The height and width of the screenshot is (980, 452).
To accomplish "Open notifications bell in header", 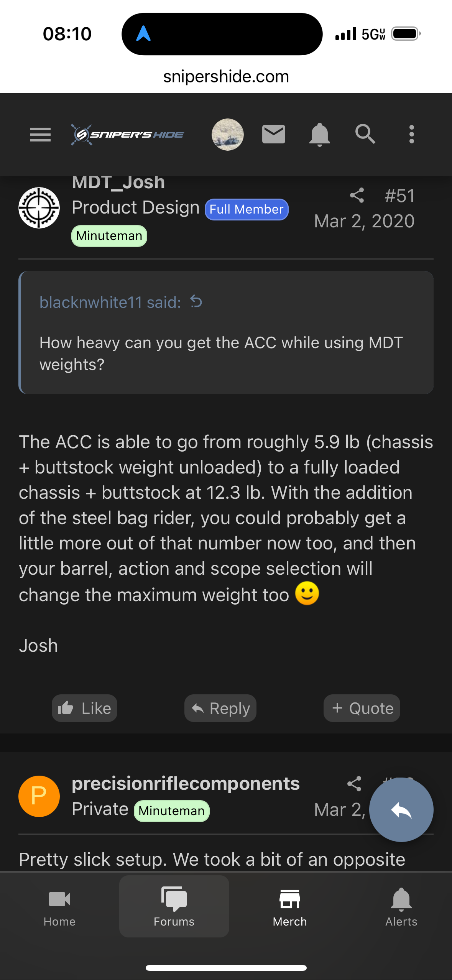I will pyautogui.click(x=319, y=135).
